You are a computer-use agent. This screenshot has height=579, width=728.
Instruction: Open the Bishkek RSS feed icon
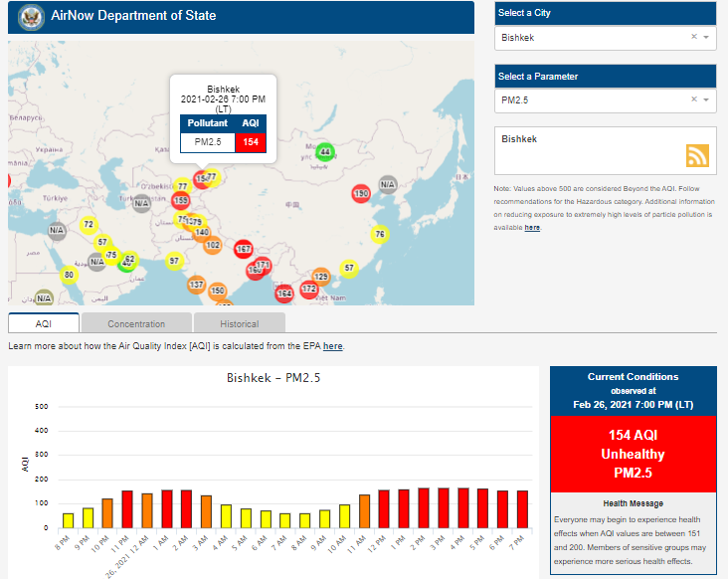[x=697, y=155]
